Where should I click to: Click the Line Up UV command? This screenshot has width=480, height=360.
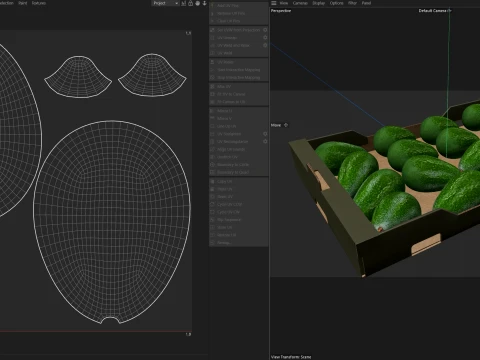tap(239, 126)
